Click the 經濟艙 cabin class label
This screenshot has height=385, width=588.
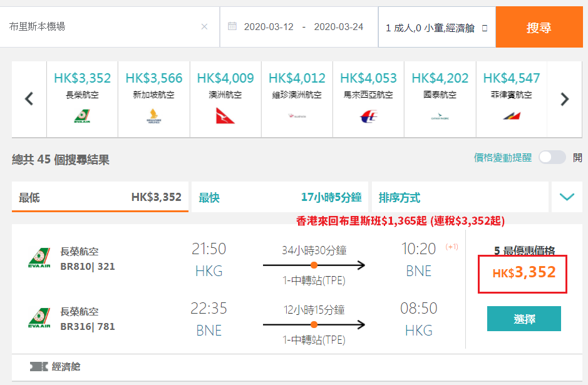pos(66,367)
